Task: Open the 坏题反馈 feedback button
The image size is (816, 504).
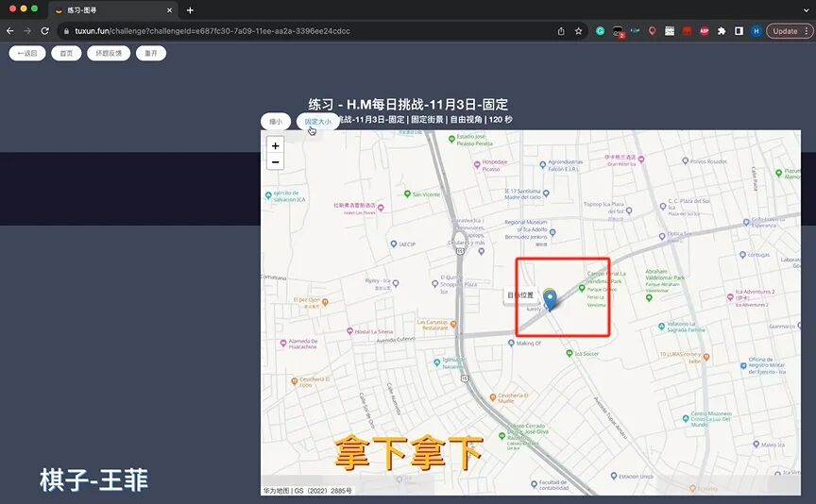Action: [109, 53]
